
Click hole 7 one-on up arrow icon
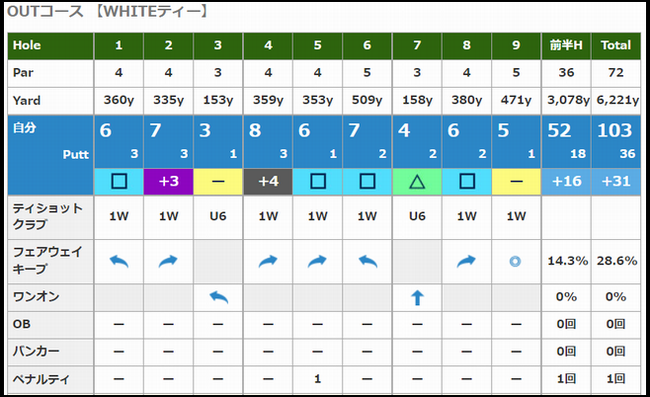[417, 298]
